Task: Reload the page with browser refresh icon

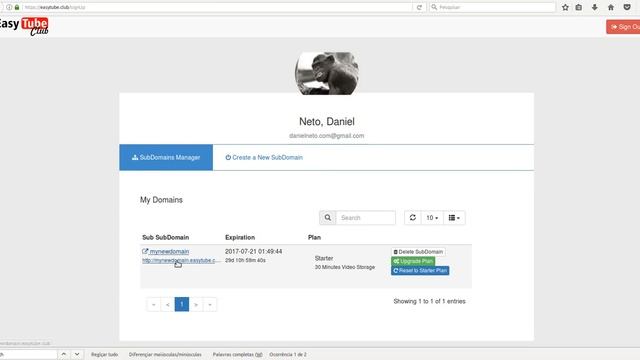Action: [x=419, y=7]
